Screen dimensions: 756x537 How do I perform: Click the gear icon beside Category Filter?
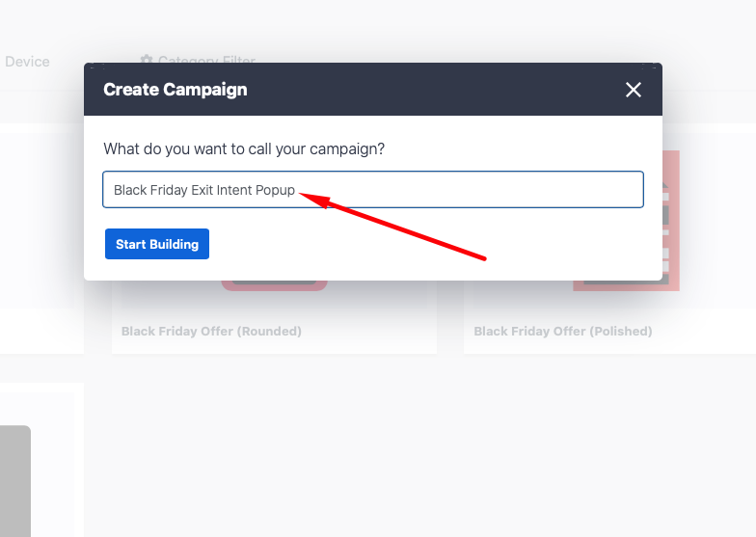(147, 59)
